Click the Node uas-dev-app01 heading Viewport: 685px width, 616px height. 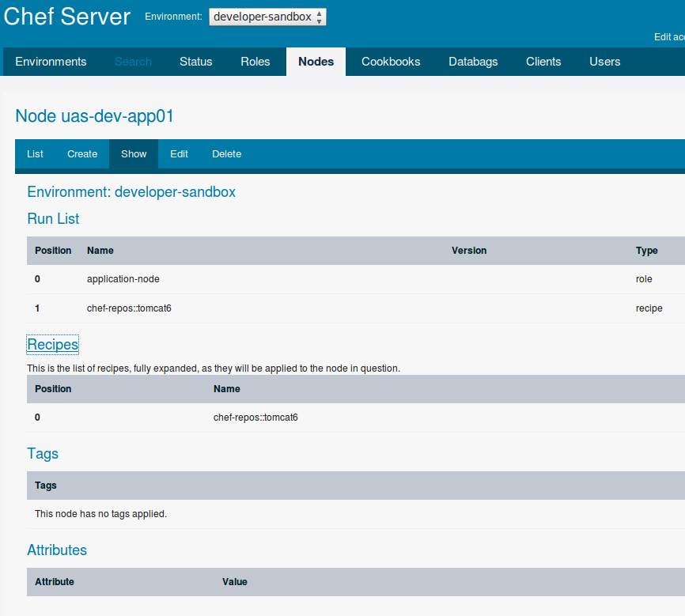pos(94,116)
